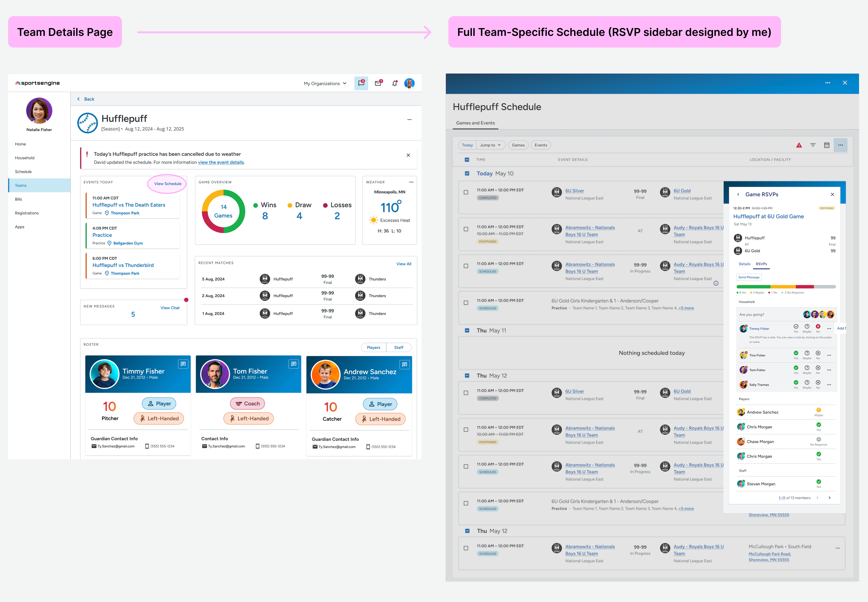Open Natalie Fisher profile photo
This screenshot has height=602, width=868.
click(x=39, y=111)
